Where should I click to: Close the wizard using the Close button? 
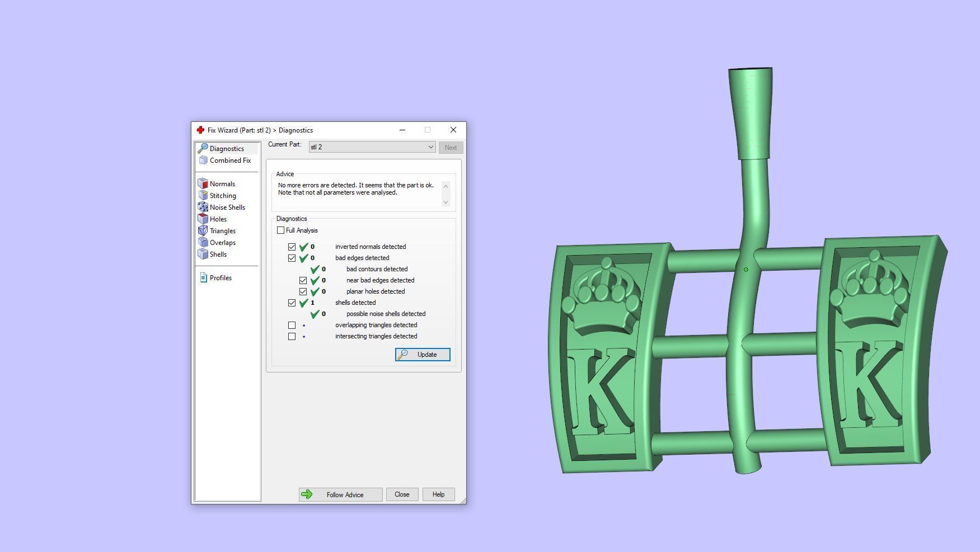[402, 494]
